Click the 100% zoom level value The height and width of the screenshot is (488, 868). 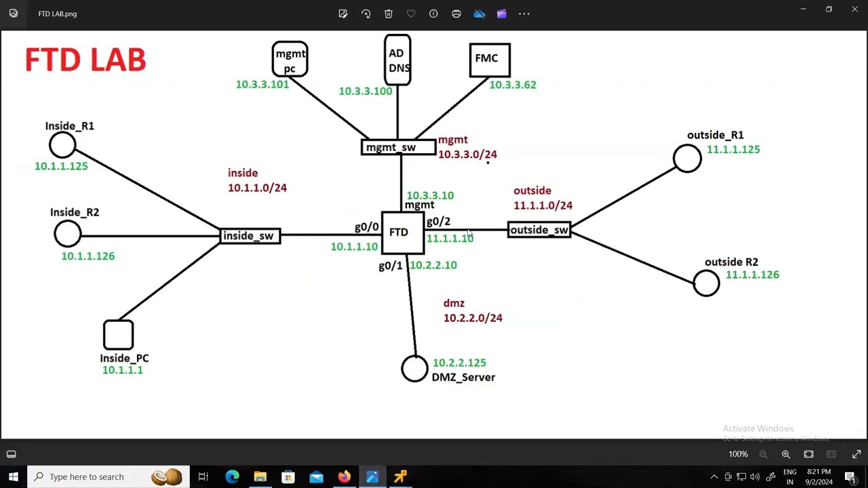click(738, 454)
